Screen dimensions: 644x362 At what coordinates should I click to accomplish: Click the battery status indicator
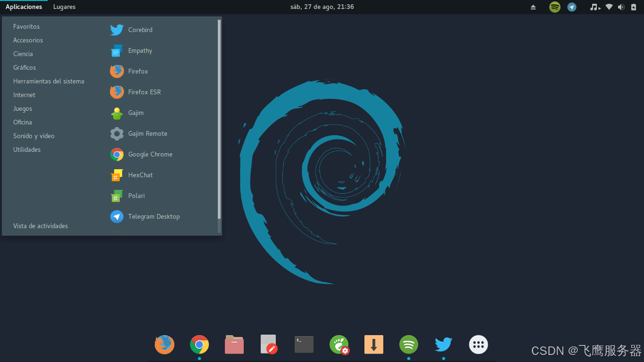[x=634, y=7]
